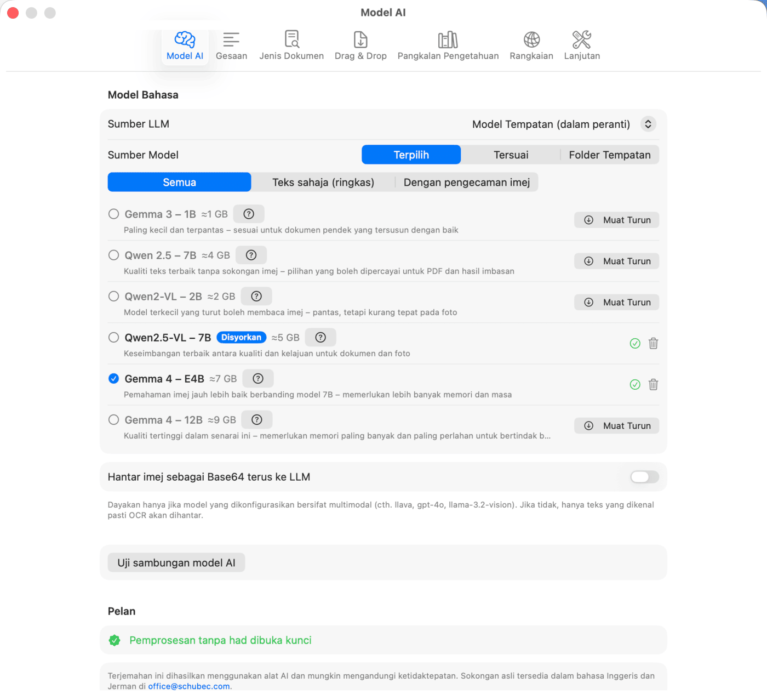Download the Gemma 3 – 1B model

tap(616, 220)
